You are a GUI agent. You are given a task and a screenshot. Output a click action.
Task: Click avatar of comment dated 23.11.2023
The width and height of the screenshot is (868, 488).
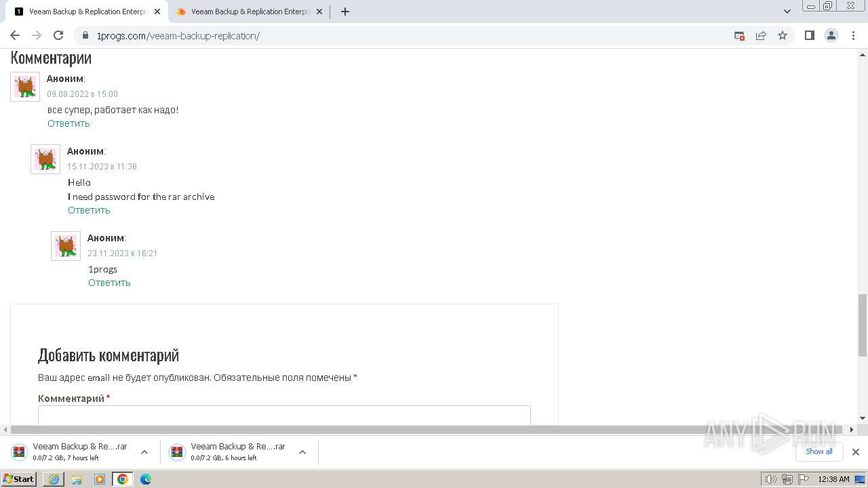point(66,246)
